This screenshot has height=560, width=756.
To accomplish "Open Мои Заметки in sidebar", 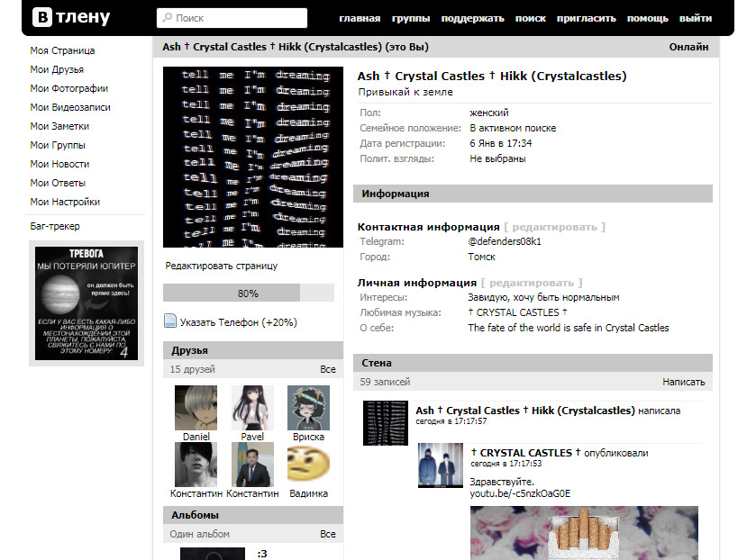I will coord(59,126).
